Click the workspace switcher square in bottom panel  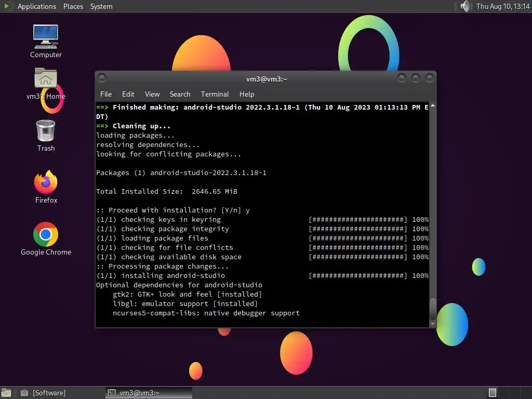click(493, 393)
